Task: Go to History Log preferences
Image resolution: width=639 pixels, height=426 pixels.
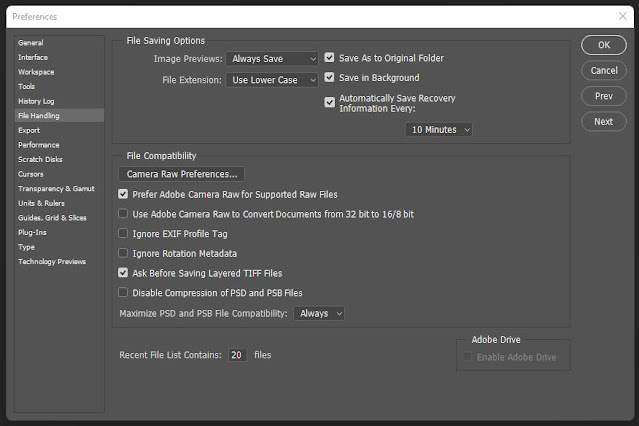Action: pyautogui.click(x=36, y=101)
